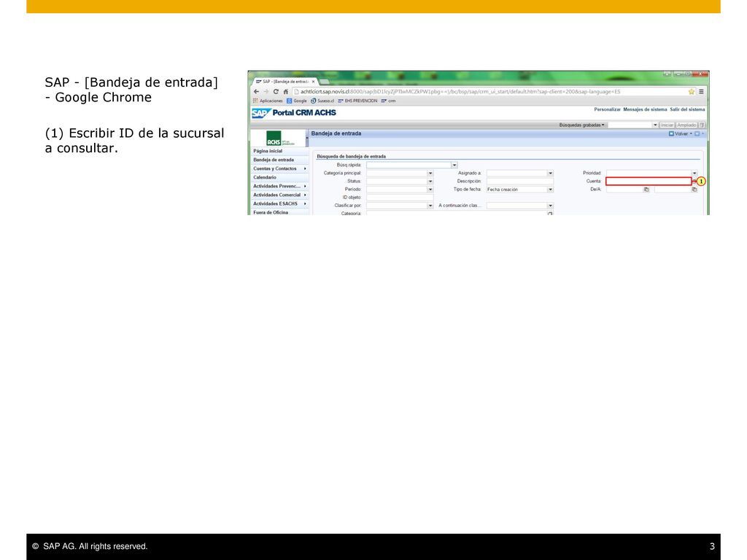
Task: Open the Chrome hamburger menu
Action: 701,91
